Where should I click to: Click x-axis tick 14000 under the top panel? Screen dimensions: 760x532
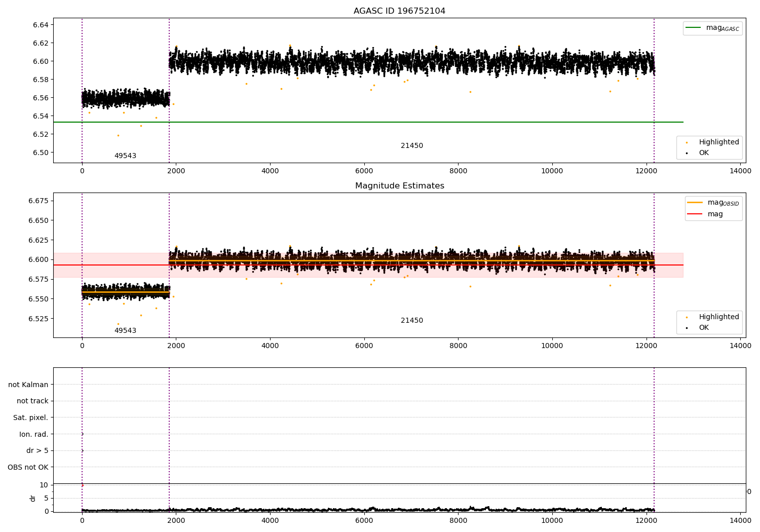(x=740, y=171)
